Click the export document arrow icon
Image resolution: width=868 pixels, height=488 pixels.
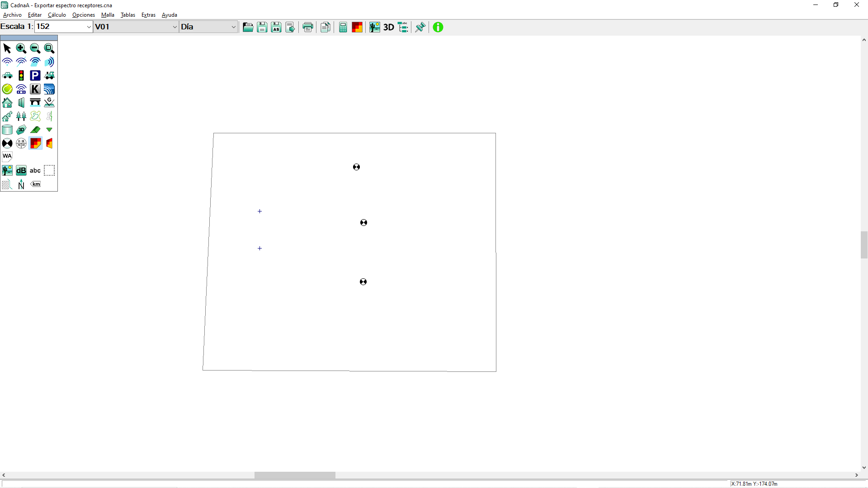click(290, 27)
